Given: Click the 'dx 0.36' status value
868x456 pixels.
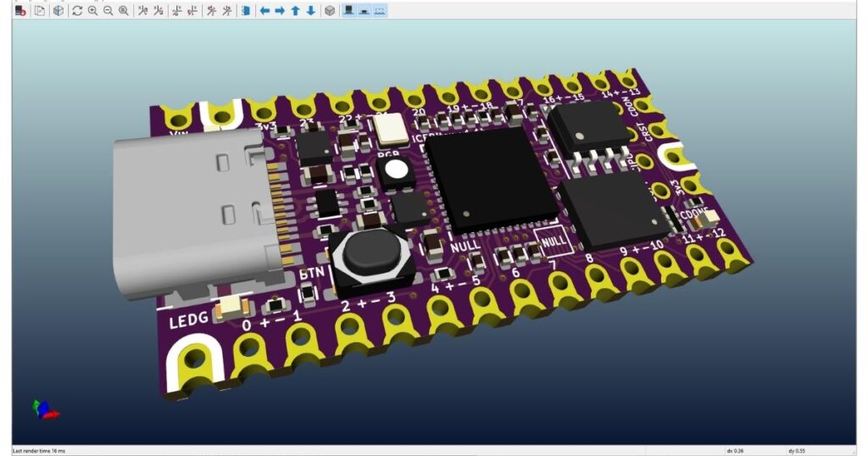Looking at the screenshot, I should click(x=735, y=451).
